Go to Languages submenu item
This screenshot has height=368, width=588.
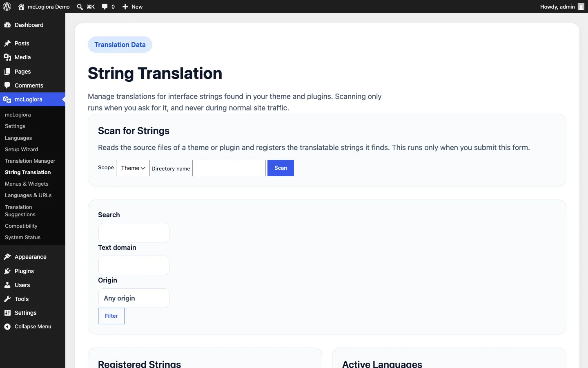[x=18, y=138]
